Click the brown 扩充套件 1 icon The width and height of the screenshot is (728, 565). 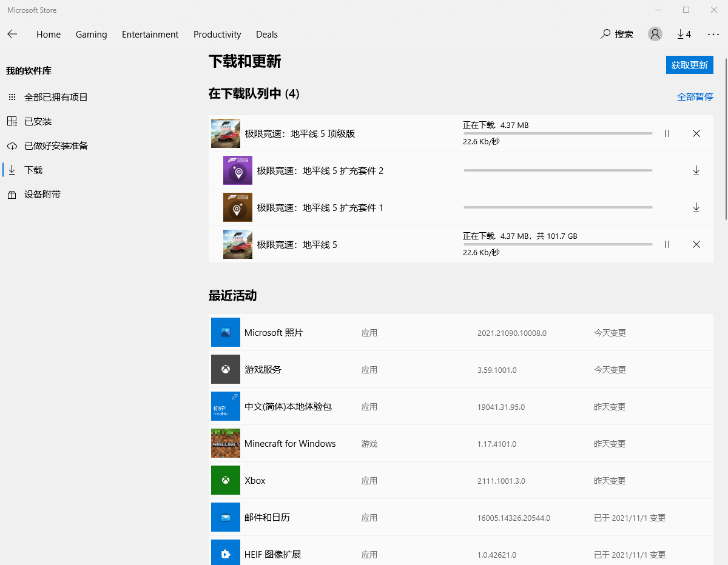click(x=238, y=207)
